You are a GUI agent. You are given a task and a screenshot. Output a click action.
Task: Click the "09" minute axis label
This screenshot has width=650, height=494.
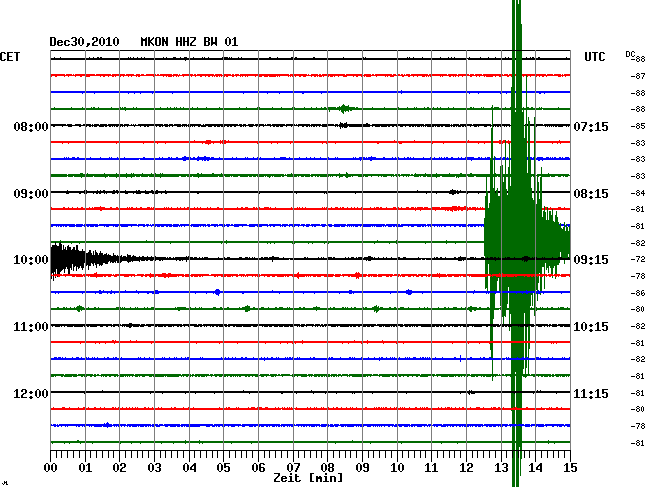362,468
